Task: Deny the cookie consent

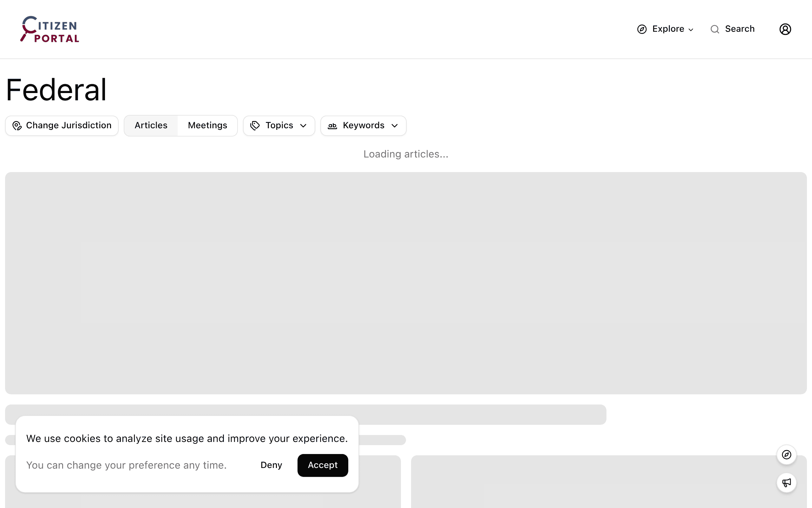Action: click(x=271, y=465)
